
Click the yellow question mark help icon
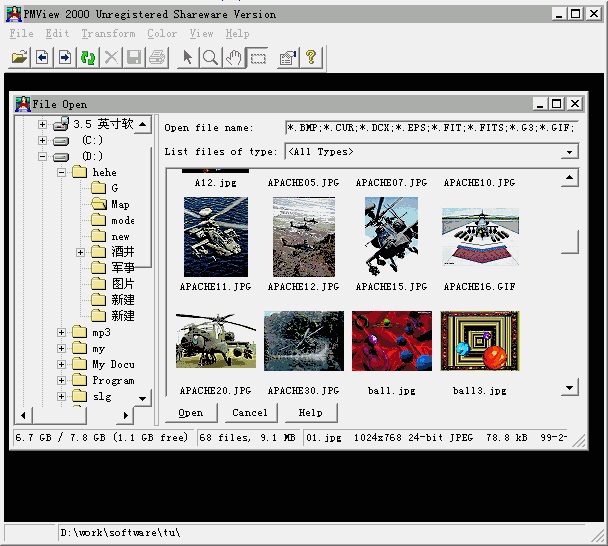pyautogui.click(x=311, y=58)
